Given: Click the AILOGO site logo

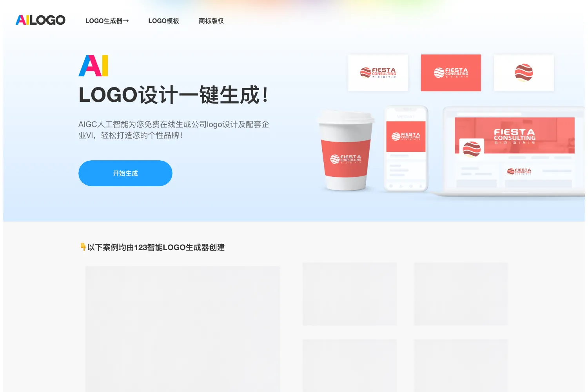Looking at the screenshot, I should coord(40,20).
